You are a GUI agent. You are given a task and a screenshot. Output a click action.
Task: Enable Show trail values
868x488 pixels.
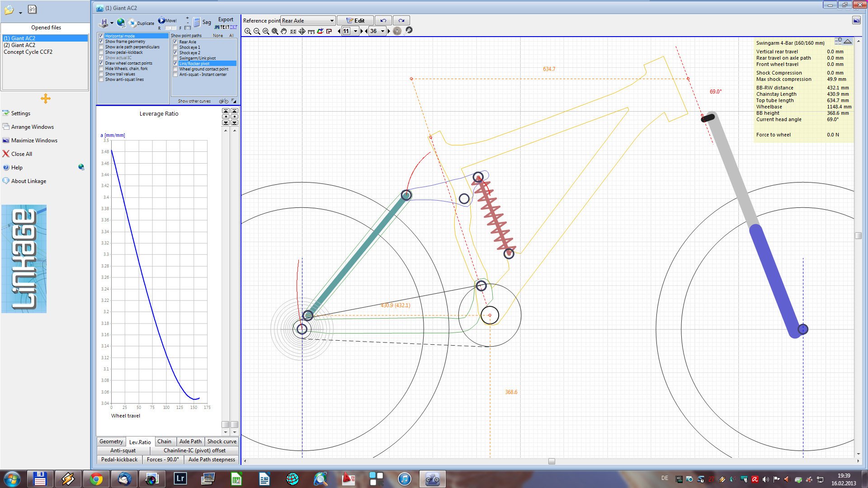[x=101, y=74]
